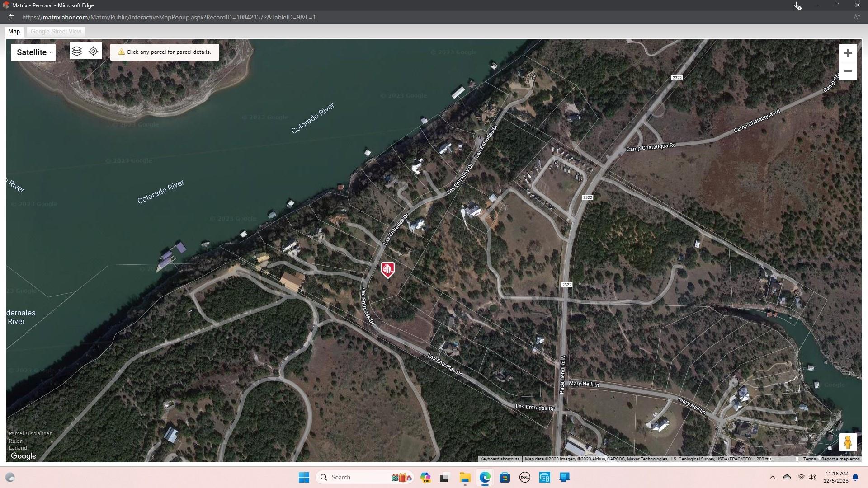Screen dimensions: 868x488
Task: Expand hidden system tray icons chevron
Action: click(772, 477)
